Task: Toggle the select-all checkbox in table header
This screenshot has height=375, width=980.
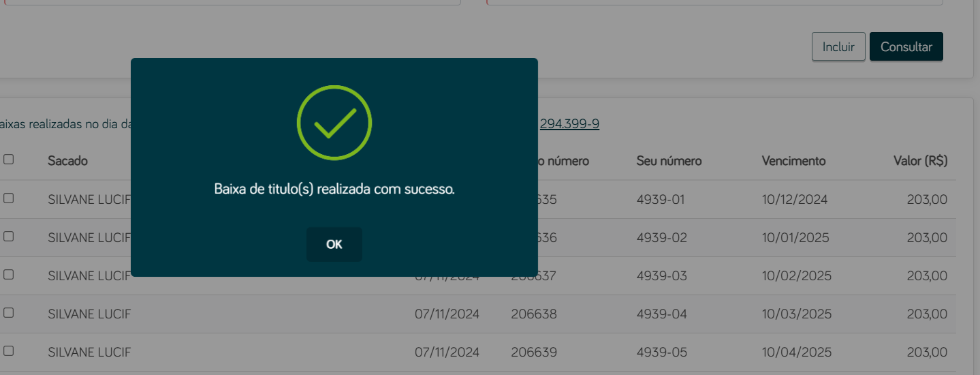Action: click(9, 160)
